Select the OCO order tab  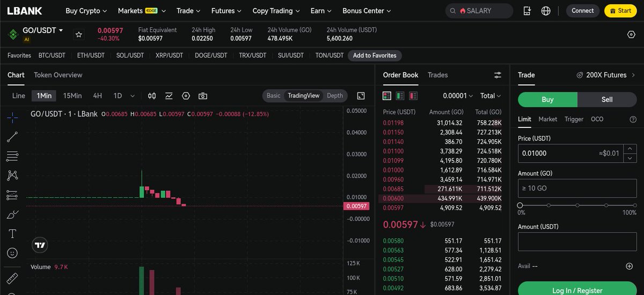[597, 119]
